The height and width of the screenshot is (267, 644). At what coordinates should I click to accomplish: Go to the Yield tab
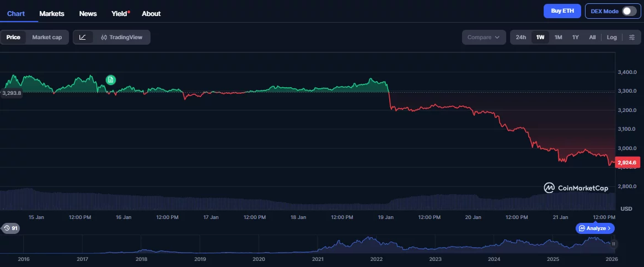click(x=119, y=13)
